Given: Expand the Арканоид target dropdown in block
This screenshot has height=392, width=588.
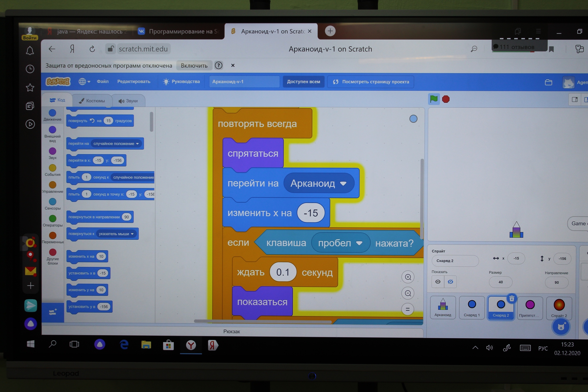Looking at the screenshot, I should click(343, 183).
